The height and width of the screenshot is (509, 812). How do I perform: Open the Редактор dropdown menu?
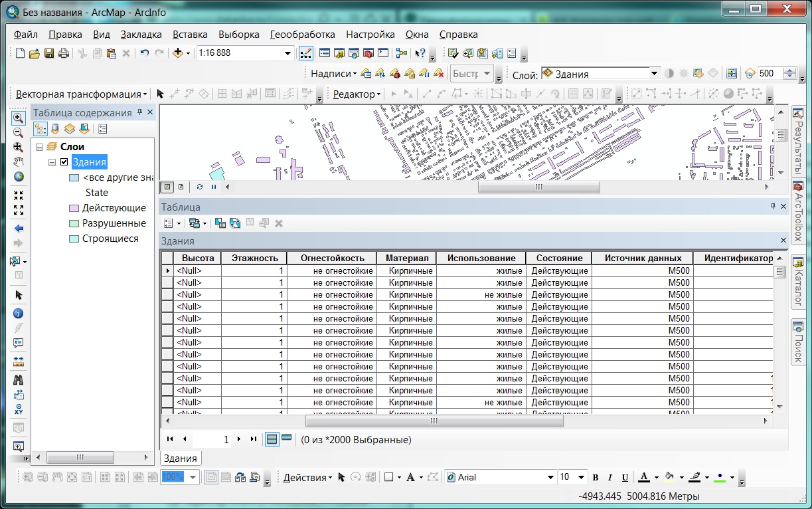tap(357, 94)
